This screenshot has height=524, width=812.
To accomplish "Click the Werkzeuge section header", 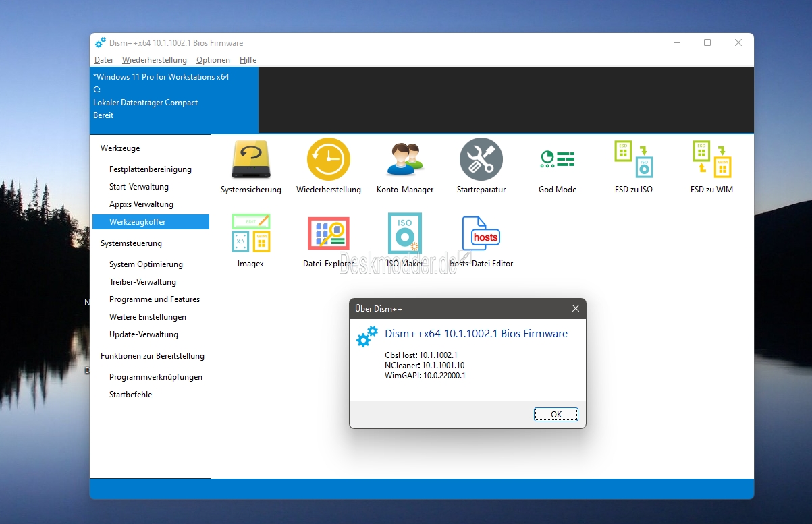I will [120, 148].
